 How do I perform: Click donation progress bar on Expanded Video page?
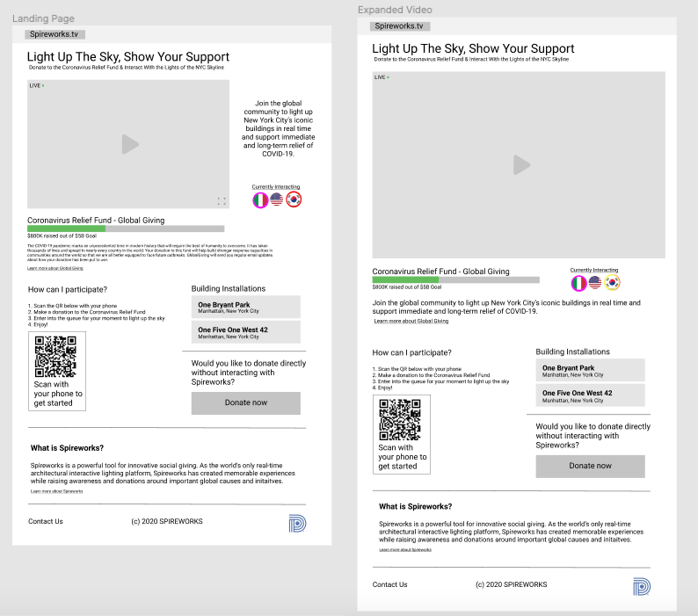click(456, 280)
